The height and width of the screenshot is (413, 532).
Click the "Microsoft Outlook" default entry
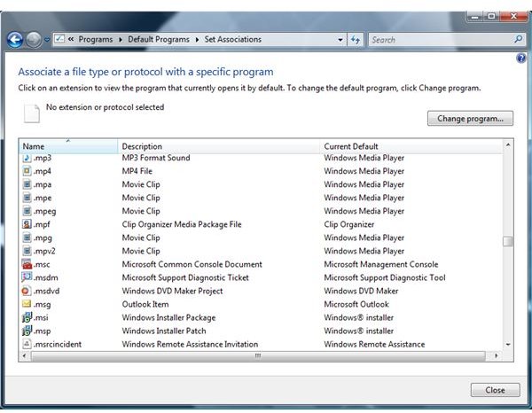click(x=356, y=304)
